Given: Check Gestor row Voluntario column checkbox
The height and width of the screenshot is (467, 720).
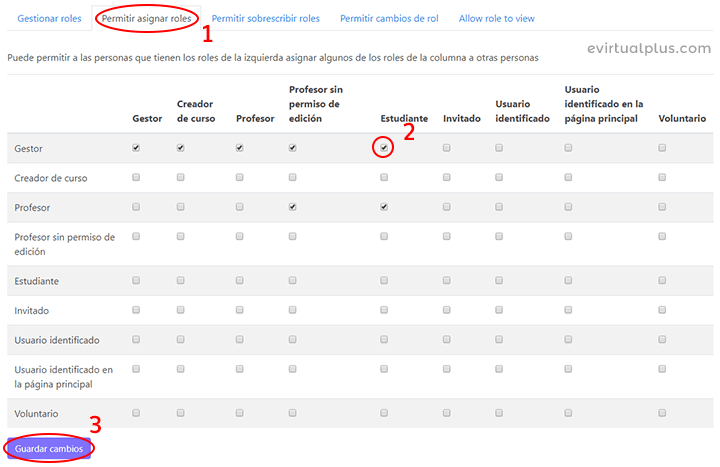Looking at the screenshot, I should (x=662, y=148).
